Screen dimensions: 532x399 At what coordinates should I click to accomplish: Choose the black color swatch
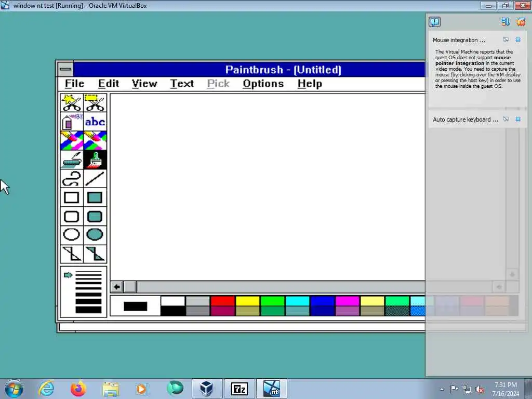point(172,311)
